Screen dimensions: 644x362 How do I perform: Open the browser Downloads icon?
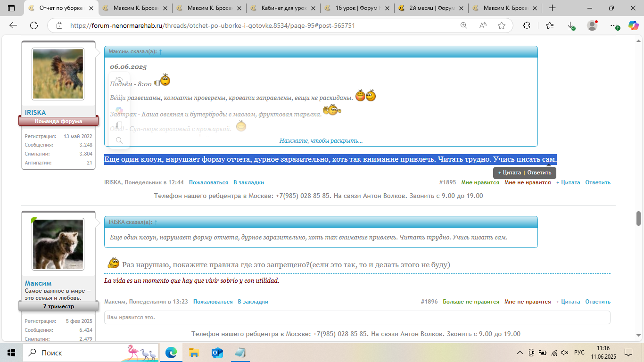571,26
